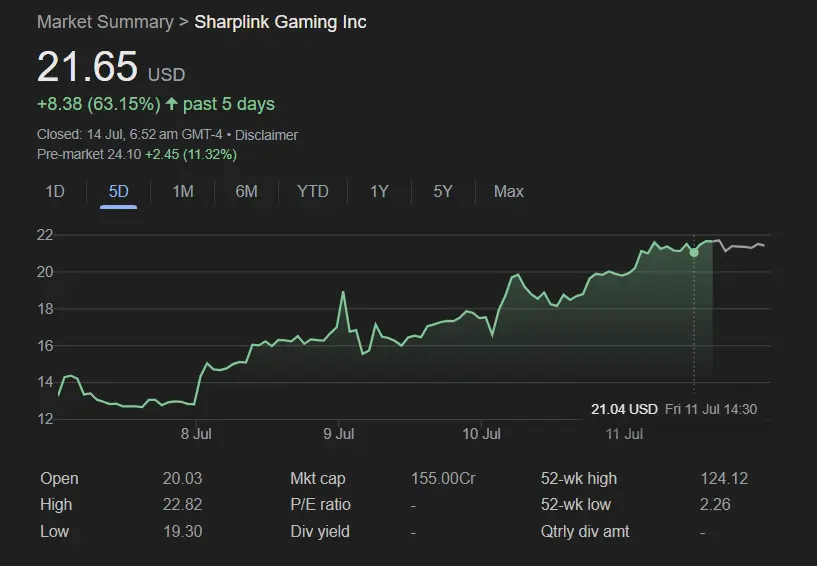Viewport: 817px width, 566px height.
Task: Click the Mkt cap value 155.00Cr
Action: point(443,478)
